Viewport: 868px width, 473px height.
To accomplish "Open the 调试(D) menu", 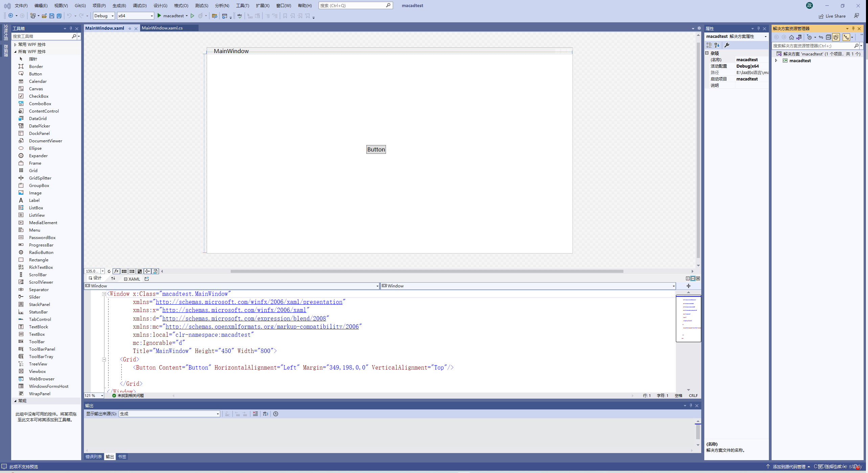I will point(140,5).
